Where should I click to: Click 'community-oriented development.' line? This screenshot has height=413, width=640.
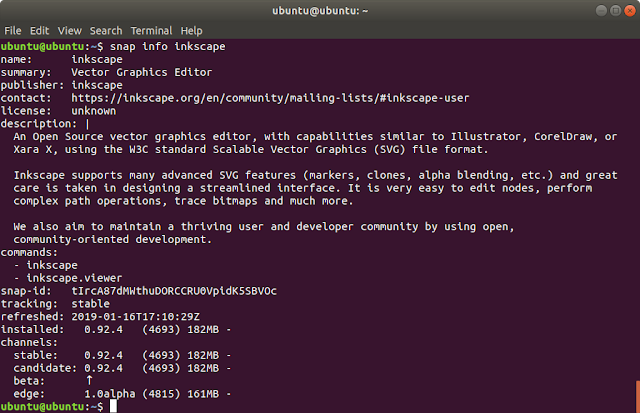point(113,240)
